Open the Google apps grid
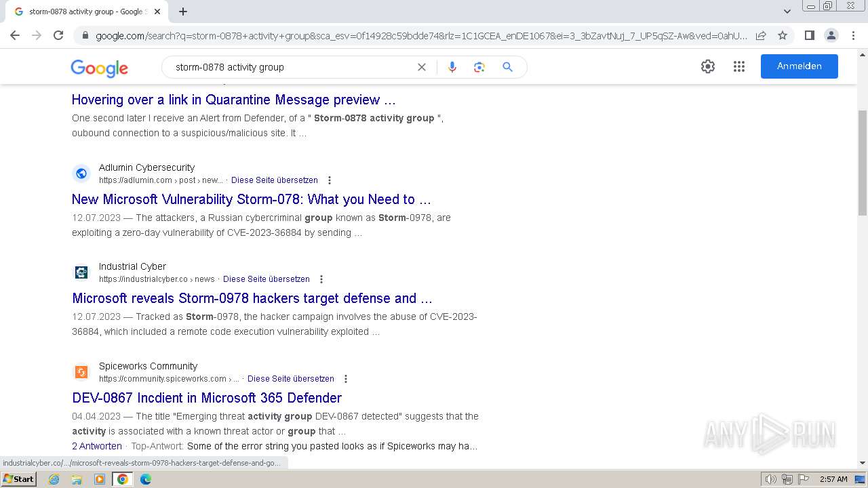The height and width of the screenshot is (488, 868). (739, 66)
